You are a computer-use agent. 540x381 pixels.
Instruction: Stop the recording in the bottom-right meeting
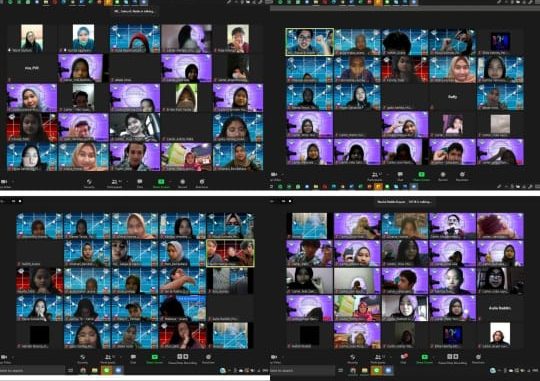click(x=456, y=356)
